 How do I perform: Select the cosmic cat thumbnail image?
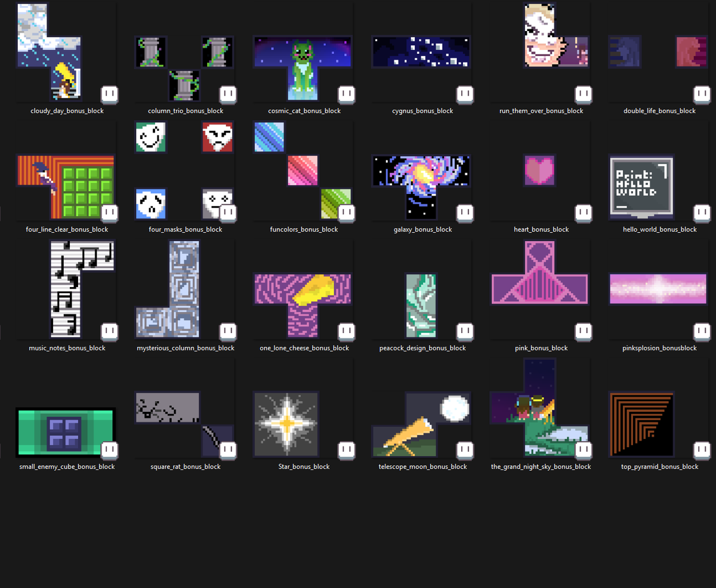[303, 68]
